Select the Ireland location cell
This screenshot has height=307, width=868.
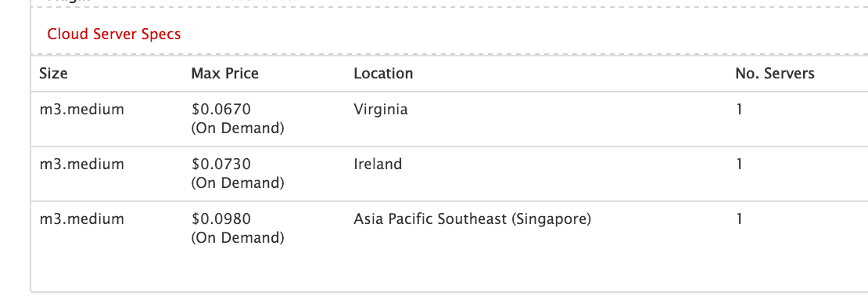(378, 164)
